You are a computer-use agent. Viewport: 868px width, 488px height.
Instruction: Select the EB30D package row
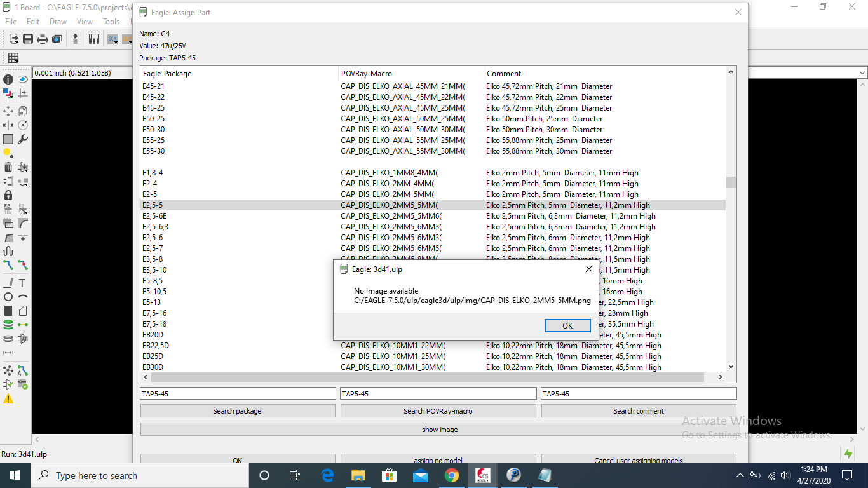pyautogui.click(x=433, y=367)
